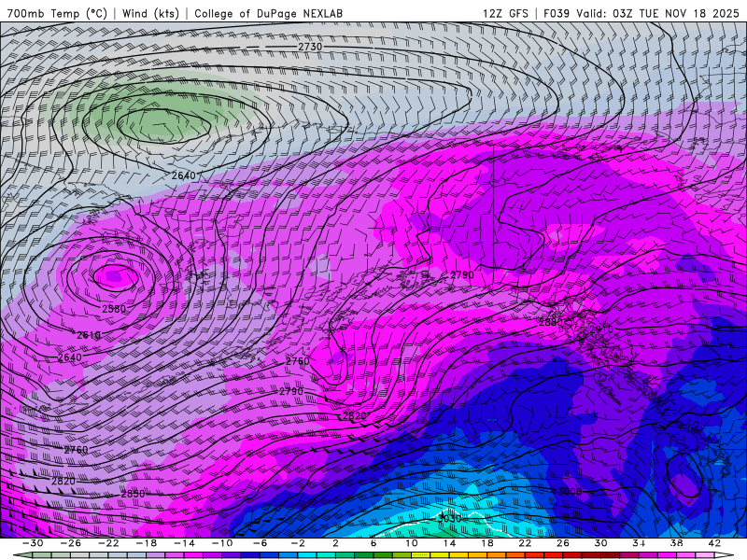Click the -14 colorbar tick label
This screenshot has width=747, height=560.
click(184, 543)
